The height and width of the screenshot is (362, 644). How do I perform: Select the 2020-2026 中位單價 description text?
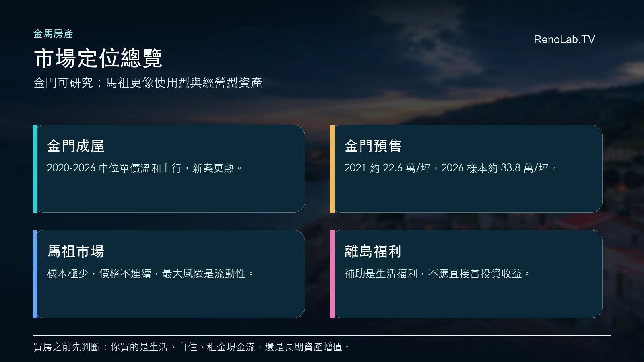[x=145, y=168]
